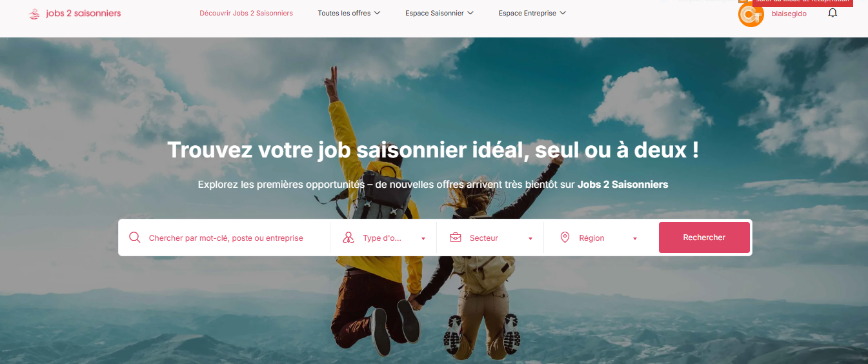Expand the Secteur dropdown
The width and height of the screenshot is (868, 364).
pyautogui.click(x=490, y=238)
